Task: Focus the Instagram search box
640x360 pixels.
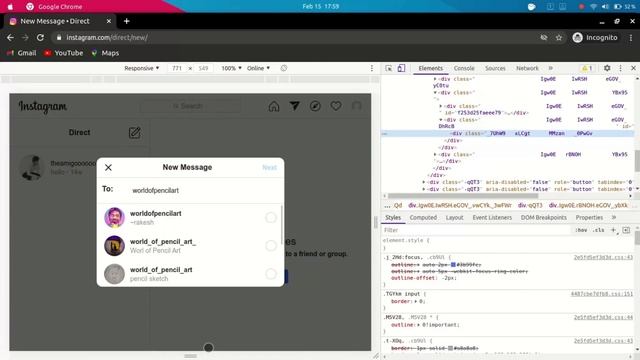Action: pyautogui.click(x=190, y=106)
